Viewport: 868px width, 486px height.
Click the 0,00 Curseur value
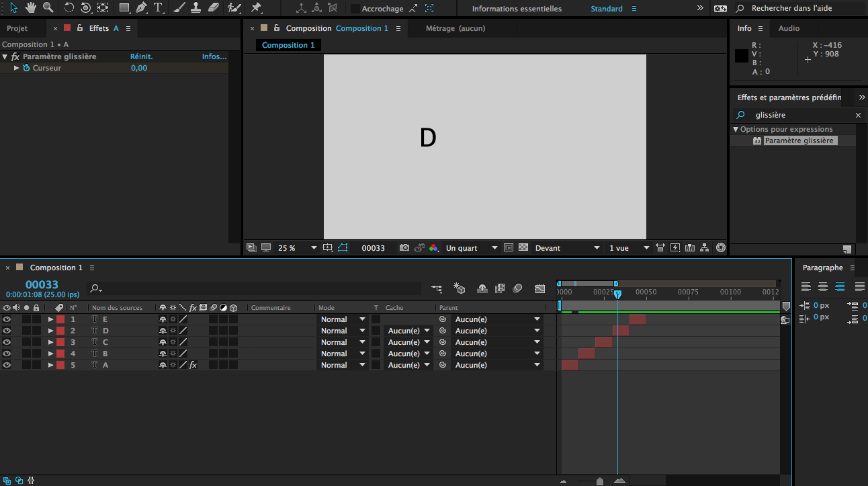pos(139,68)
